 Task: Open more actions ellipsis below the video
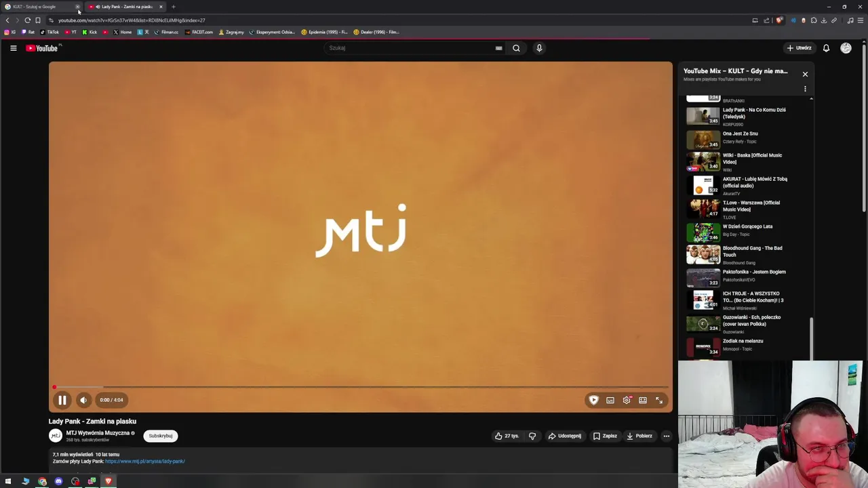pyautogui.click(x=667, y=436)
